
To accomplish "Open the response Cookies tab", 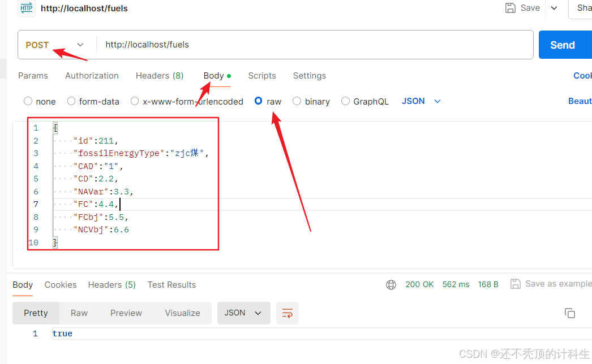I will pyautogui.click(x=61, y=285).
